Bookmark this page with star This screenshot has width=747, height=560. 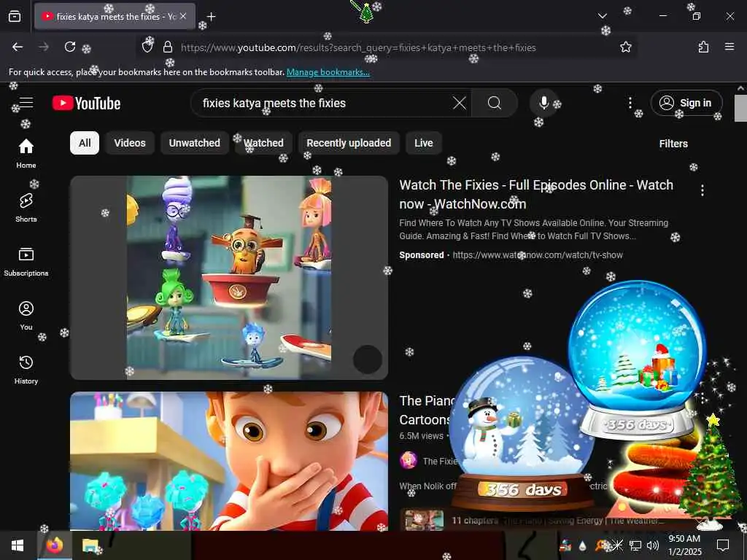[625, 47]
